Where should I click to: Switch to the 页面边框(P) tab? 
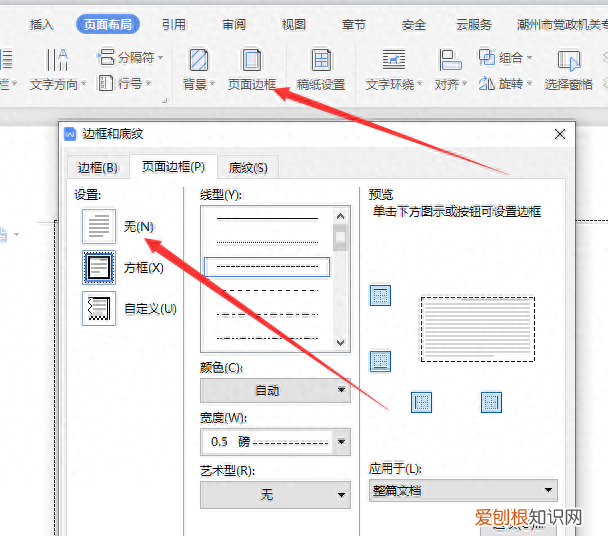(x=173, y=167)
